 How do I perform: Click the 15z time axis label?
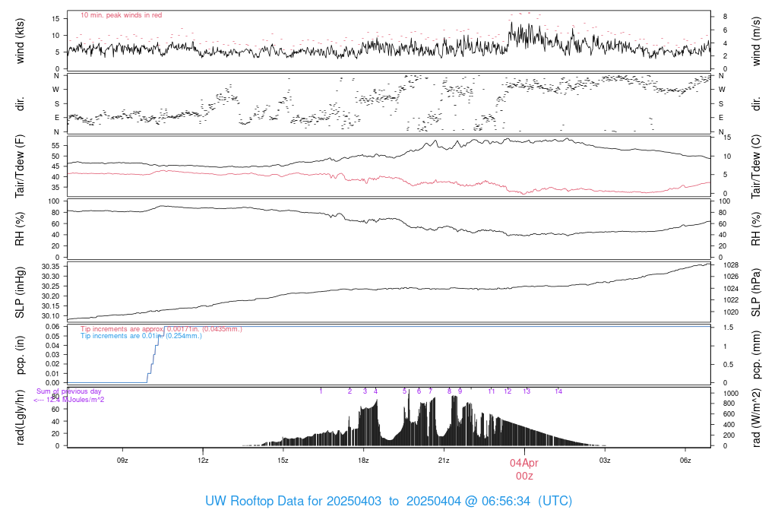pos(283,460)
